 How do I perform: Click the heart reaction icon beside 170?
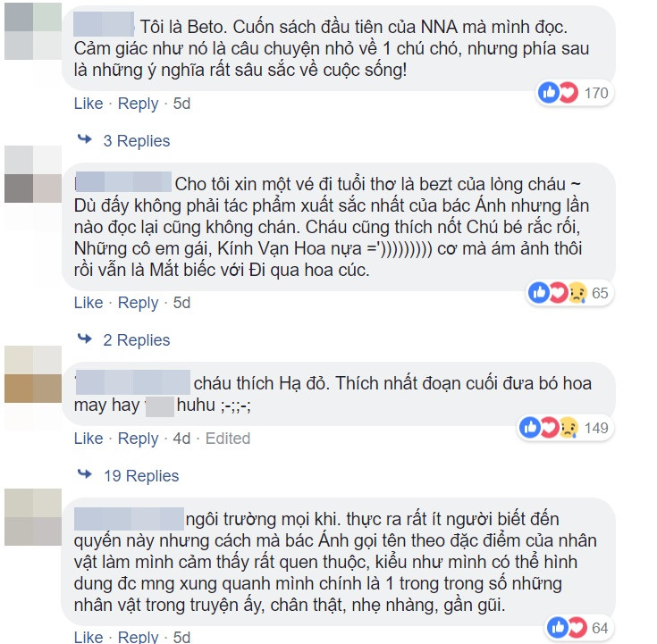pyautogui.click(x=569, y=93)
